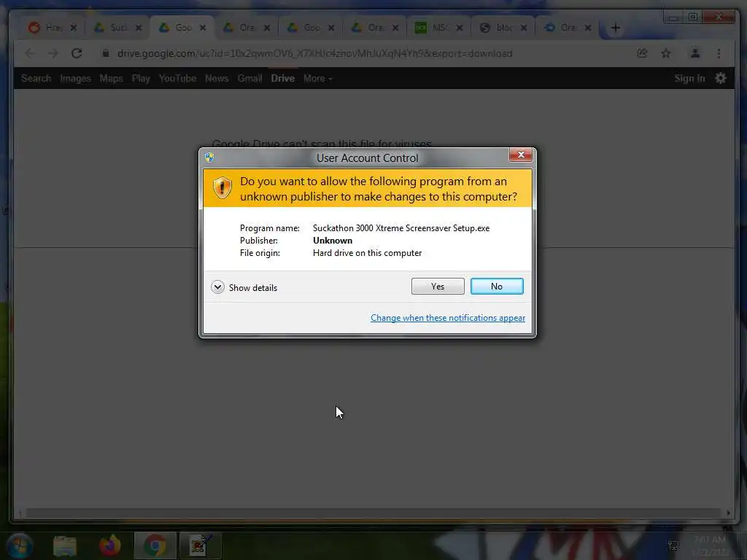This screenshot has height=560, width=747.
Task: Open a new tab with plus button
Action: [x=616, y=28]
